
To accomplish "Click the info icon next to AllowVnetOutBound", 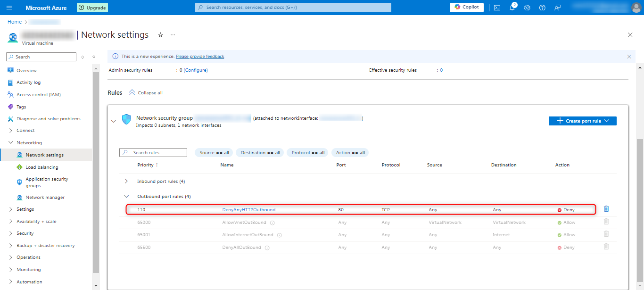I will click(x=272, y=223).
